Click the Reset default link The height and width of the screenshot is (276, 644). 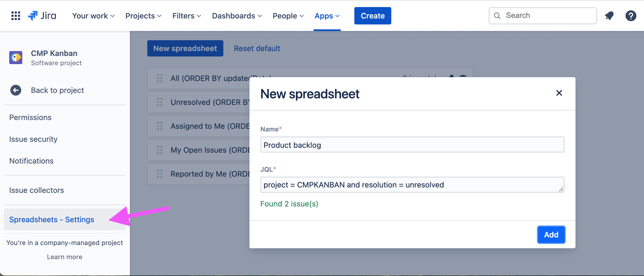[257, 48]
